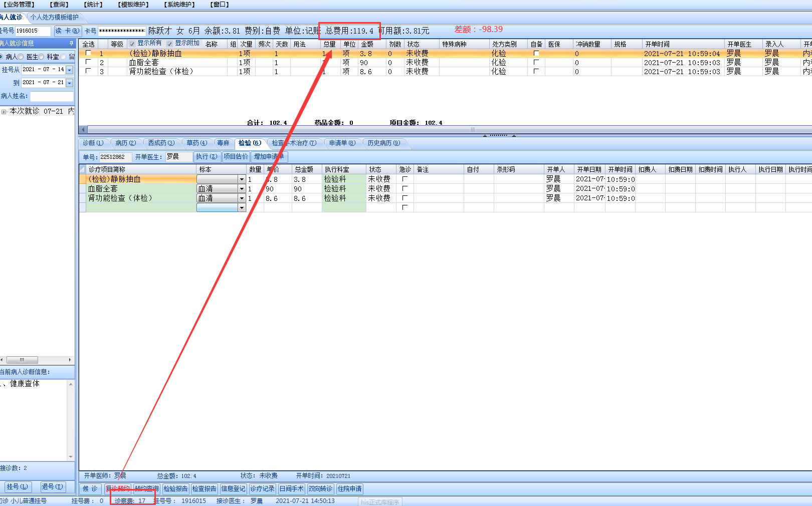Click the 日间手术 button
The height and width of the screenshot is (506, 812).
(292, 489)
